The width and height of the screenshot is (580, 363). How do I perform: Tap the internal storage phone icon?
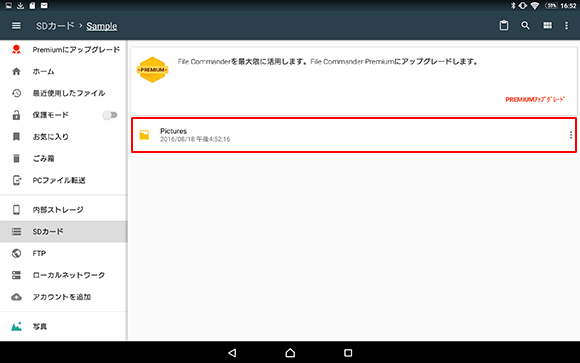(16, 210)
